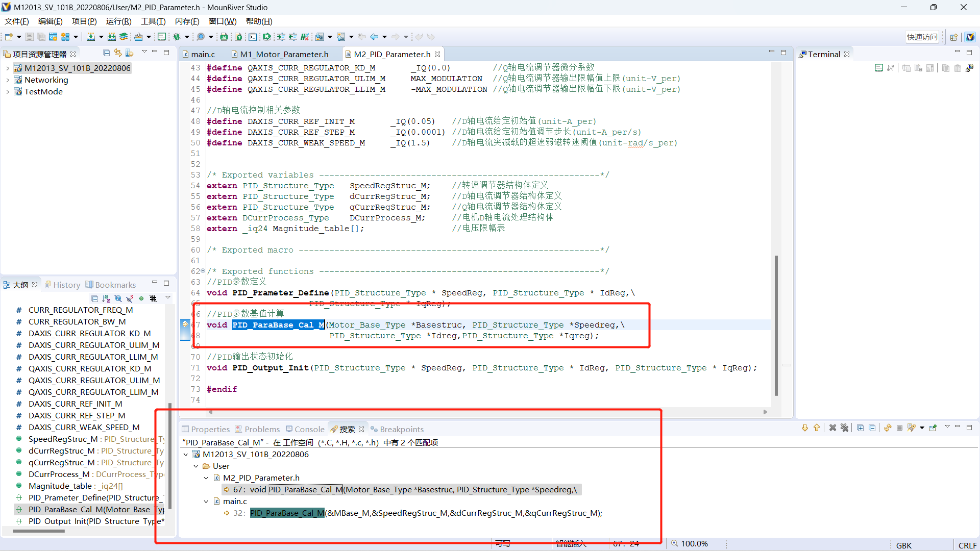Click the Search magnifier toolbar icon
Viewport: 980px width, 551px height.
click(201, 37)
